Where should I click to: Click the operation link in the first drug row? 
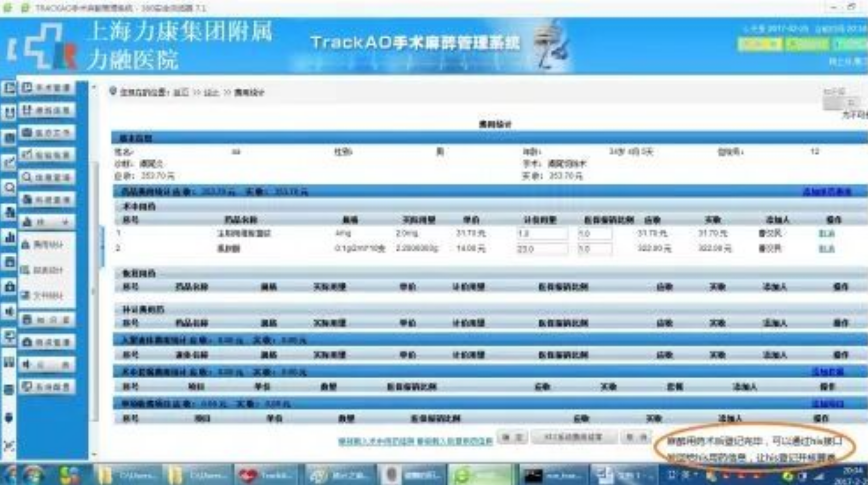point(826,234)
